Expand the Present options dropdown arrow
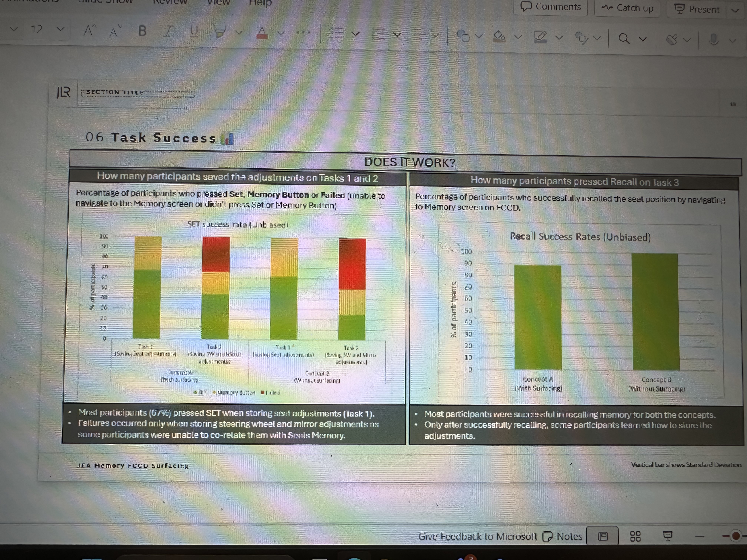 point(735,11)
